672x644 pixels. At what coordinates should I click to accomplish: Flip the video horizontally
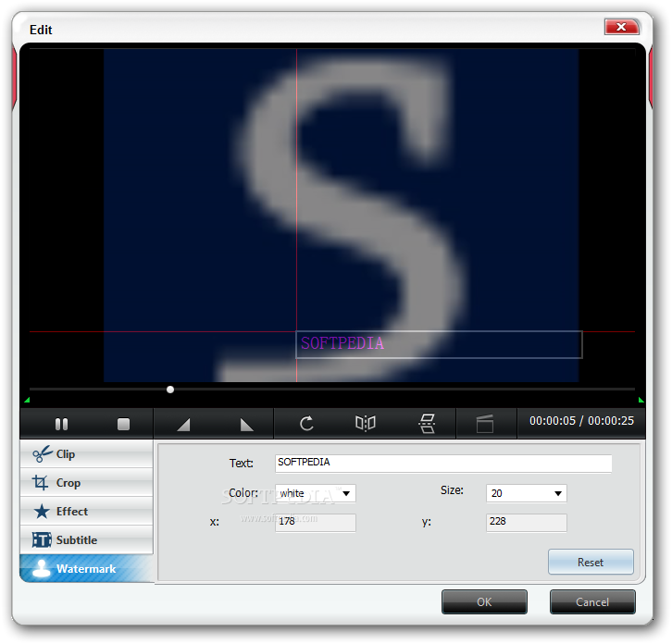tap(366, 424)
